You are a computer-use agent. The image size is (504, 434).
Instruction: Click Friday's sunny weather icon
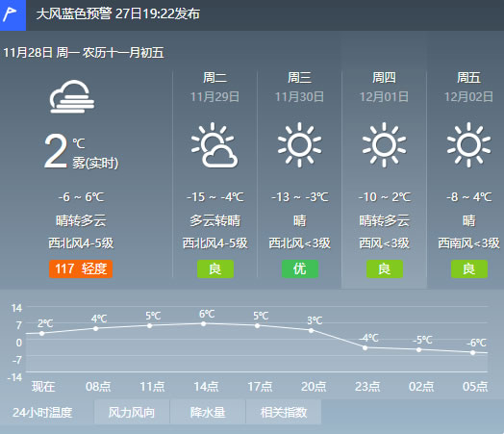pyautogui.click(x=468, y=144)
